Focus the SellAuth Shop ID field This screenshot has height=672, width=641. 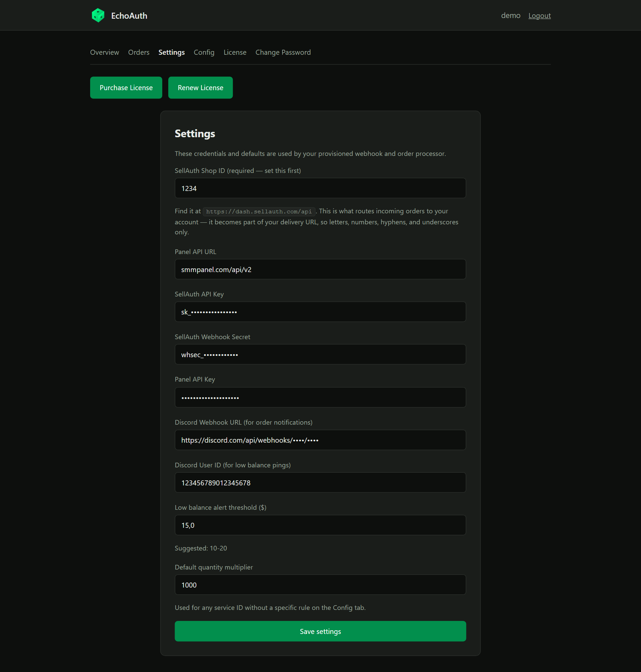pyautogui.click(x=320, y=188)
